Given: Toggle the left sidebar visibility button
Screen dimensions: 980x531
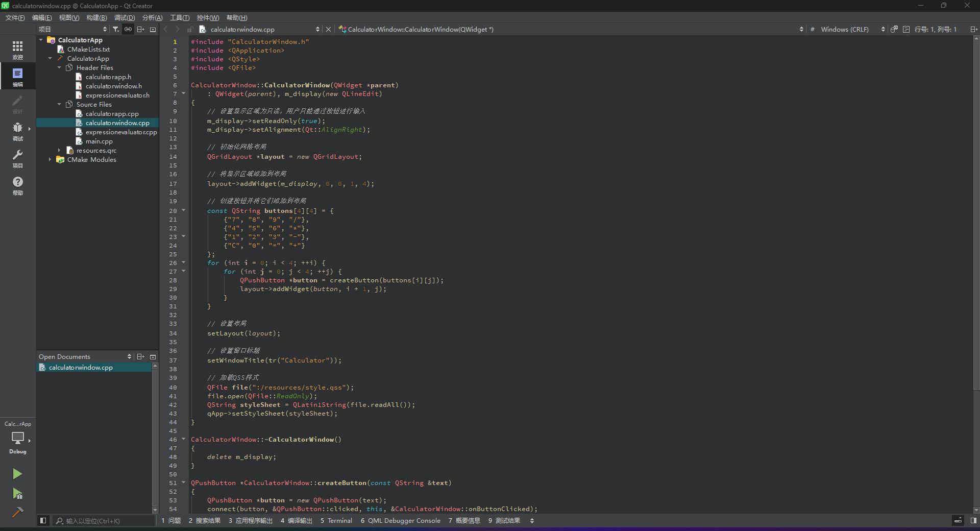Looking at the screenshot, I should pos(43,521).
